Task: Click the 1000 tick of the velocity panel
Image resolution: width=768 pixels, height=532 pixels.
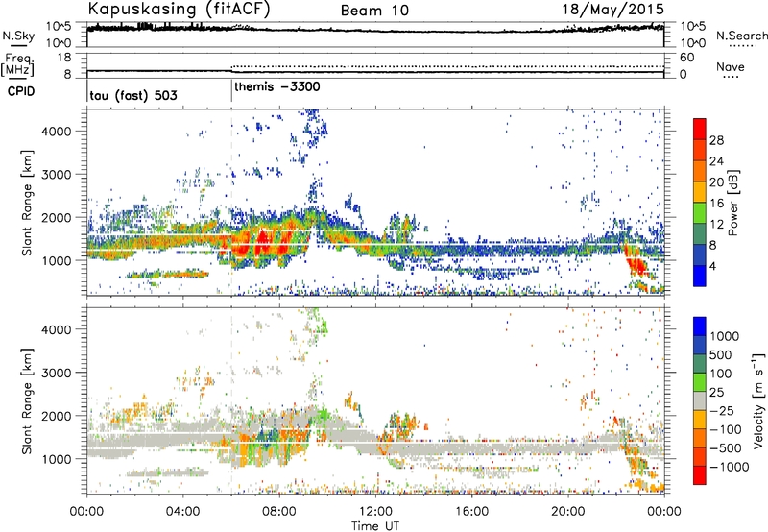Action: click(57, 459)
